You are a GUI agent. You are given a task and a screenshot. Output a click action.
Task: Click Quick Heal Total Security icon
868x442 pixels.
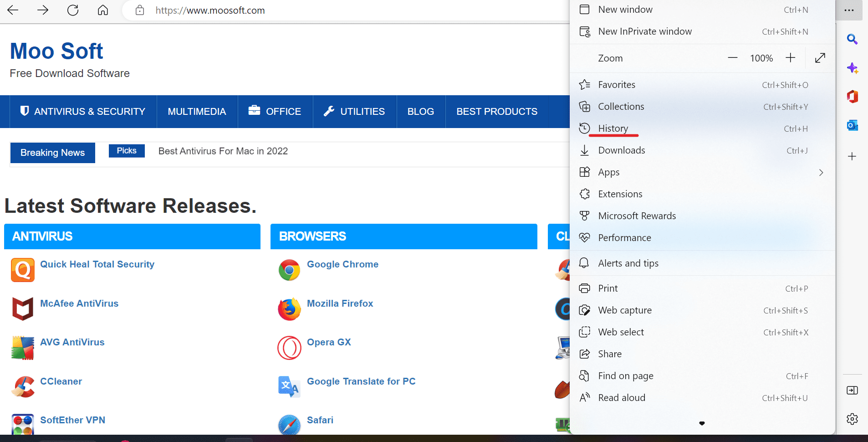pyautogui.click(x=23, y=270)
